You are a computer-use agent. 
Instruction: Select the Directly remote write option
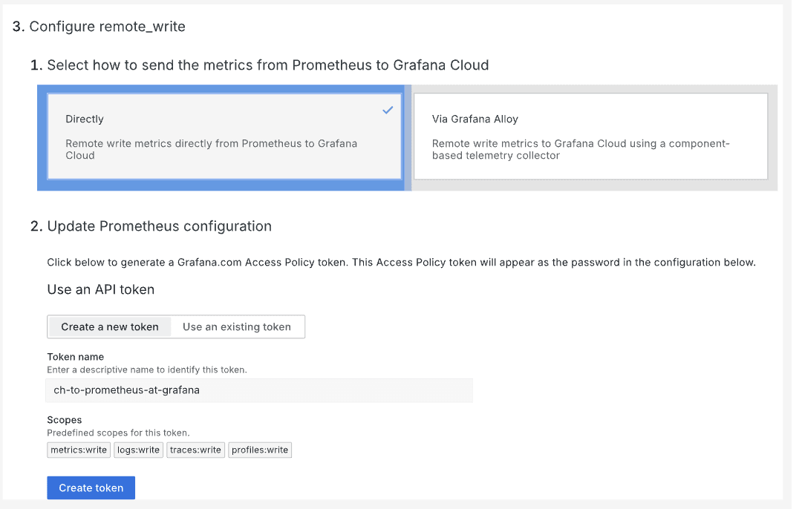coord(223,137)
